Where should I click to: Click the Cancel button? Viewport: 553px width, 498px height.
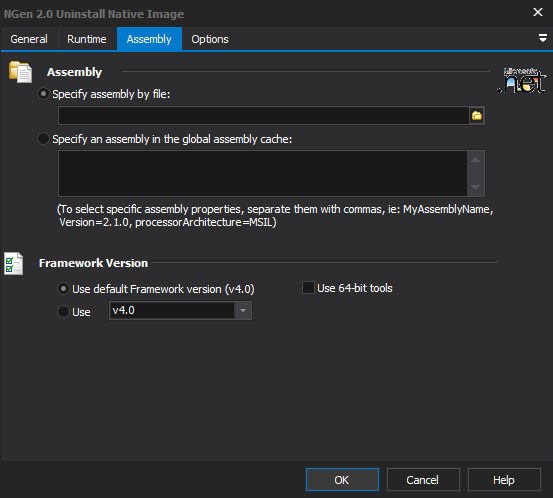(423, 480)
